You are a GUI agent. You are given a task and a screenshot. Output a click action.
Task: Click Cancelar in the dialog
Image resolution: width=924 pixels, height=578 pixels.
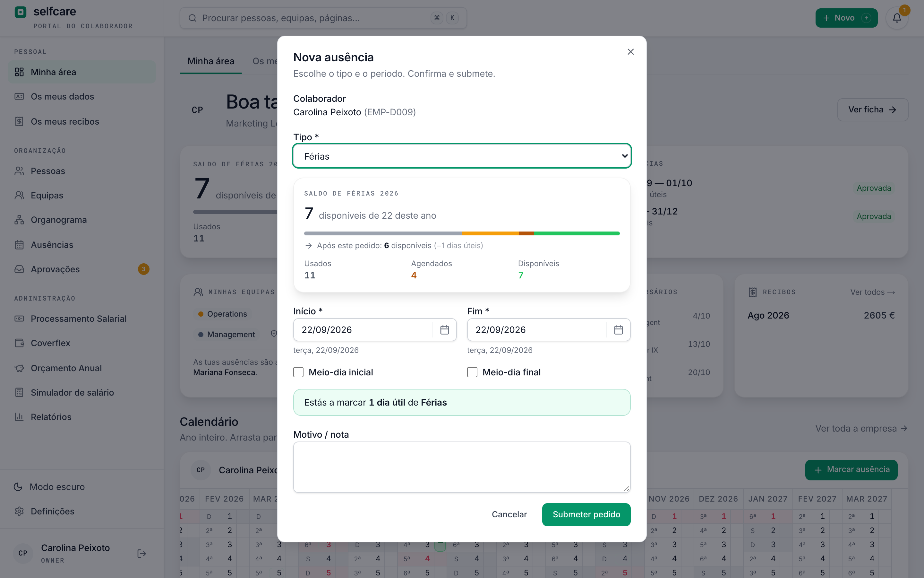point(509,514)
